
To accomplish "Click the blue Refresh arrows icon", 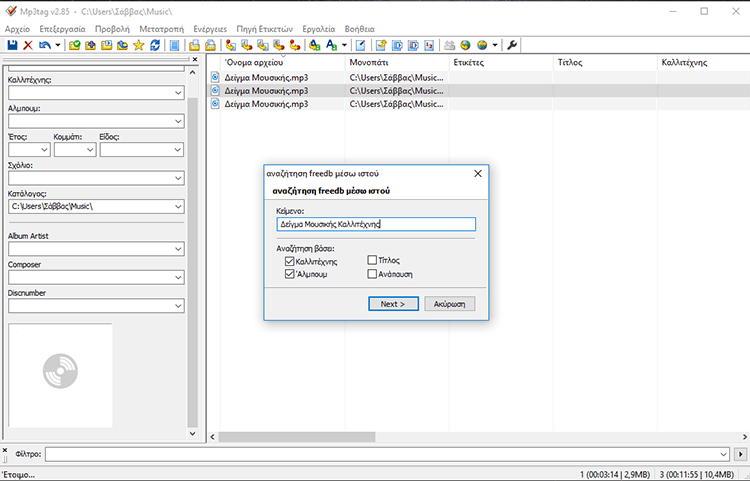I will click(155, 45).
